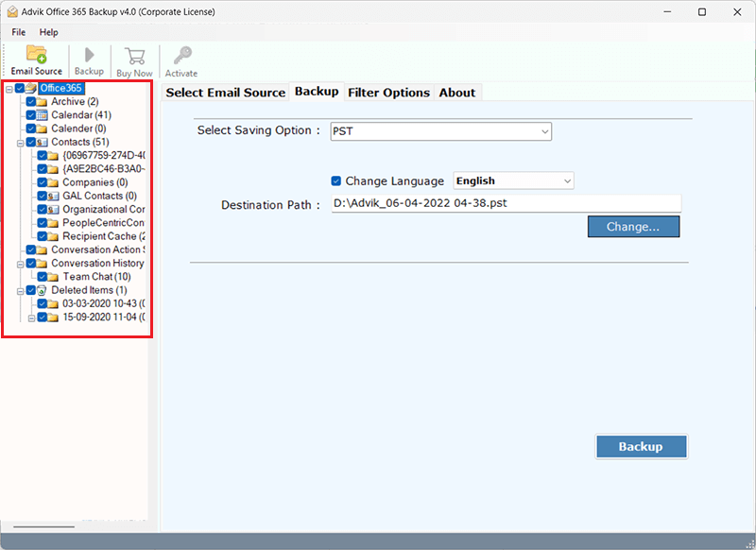Click the PeopleCentricCon folder icon
Screen dimensions: 756x550
click(53, 223)
